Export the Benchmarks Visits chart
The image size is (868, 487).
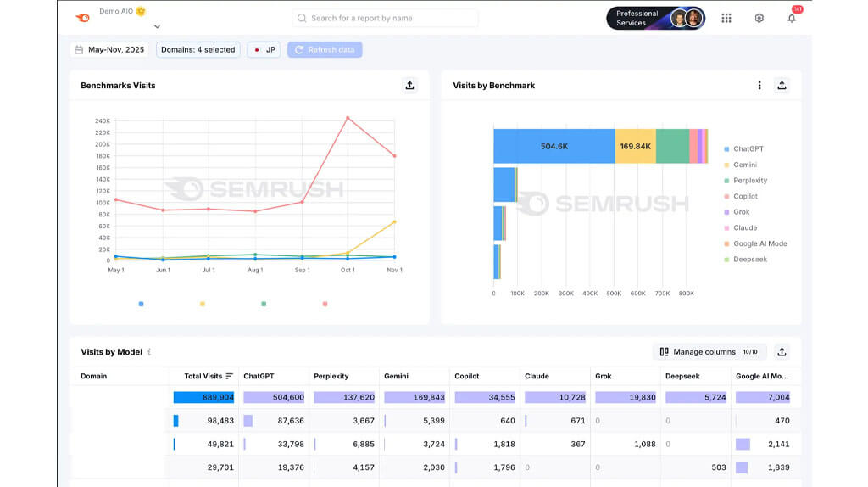pos(409,85)
